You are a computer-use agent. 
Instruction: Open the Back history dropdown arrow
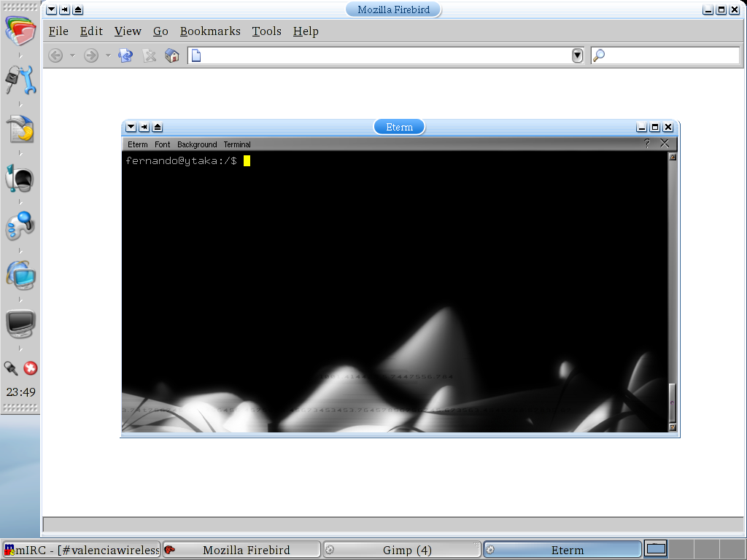[72, 55]
